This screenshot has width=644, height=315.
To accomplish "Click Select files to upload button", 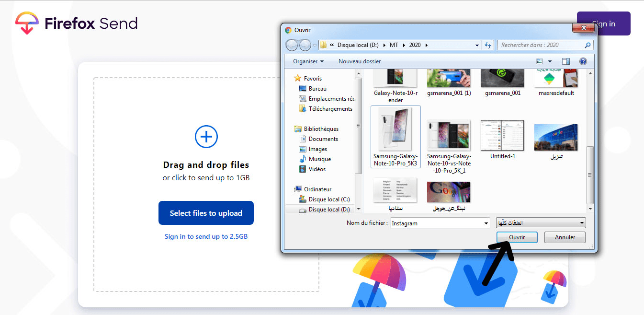I will point(206,213).
